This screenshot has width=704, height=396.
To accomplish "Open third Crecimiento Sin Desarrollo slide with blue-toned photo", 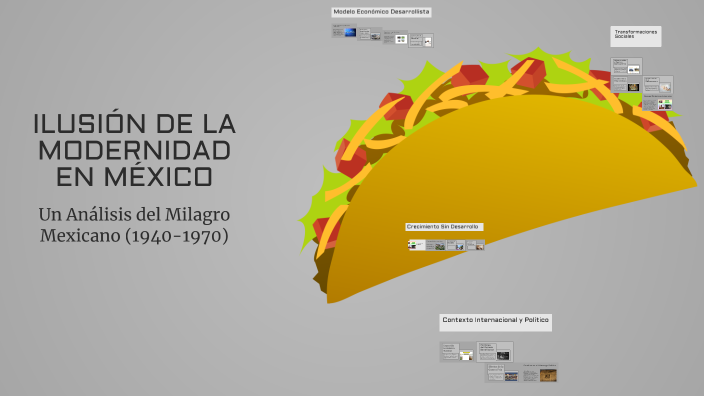I will point(455,245).
